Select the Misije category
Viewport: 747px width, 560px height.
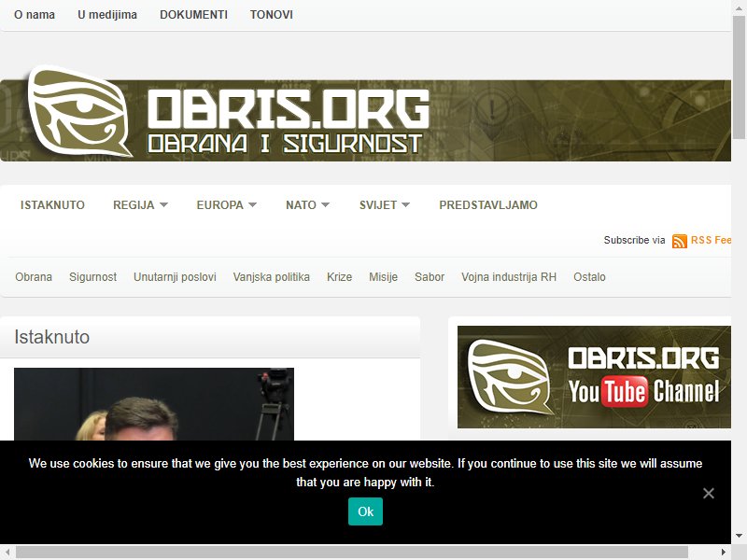point(383,277)
